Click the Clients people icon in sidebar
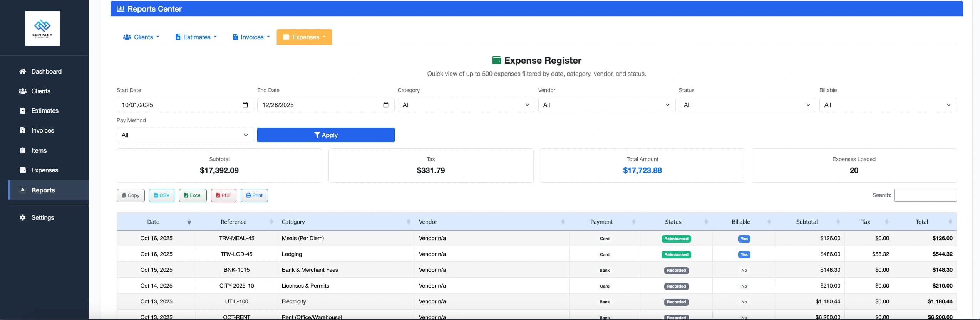980x320 pixels. (x=23, y=91)
